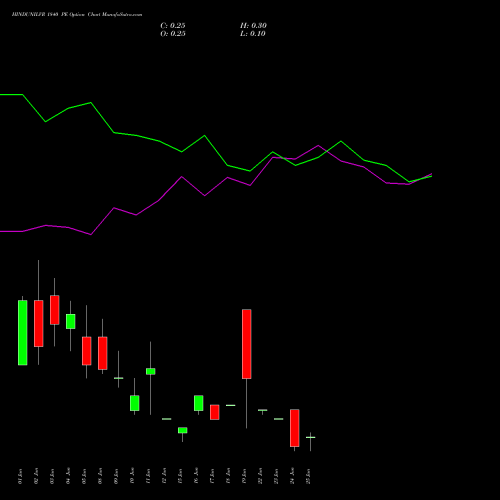Click the green candle for 10 Jun
This screenshot has width=500, height=500.
tap(135, 403)
